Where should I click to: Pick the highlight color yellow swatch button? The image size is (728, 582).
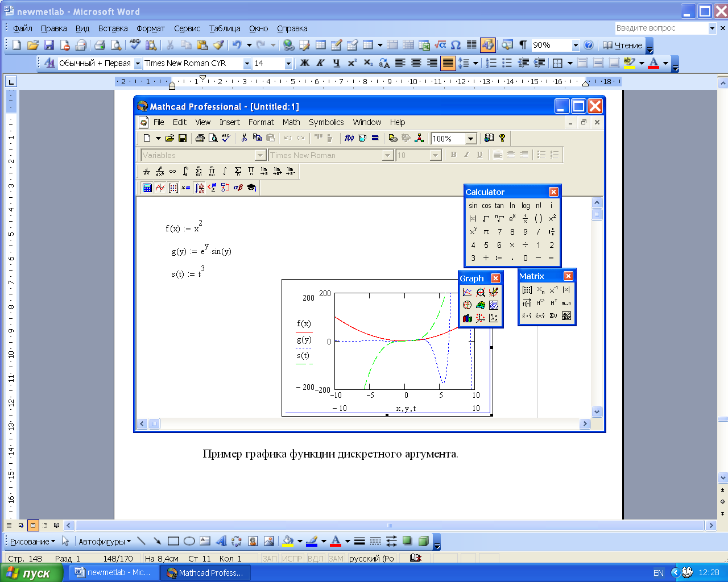click(x=630, y=63)
